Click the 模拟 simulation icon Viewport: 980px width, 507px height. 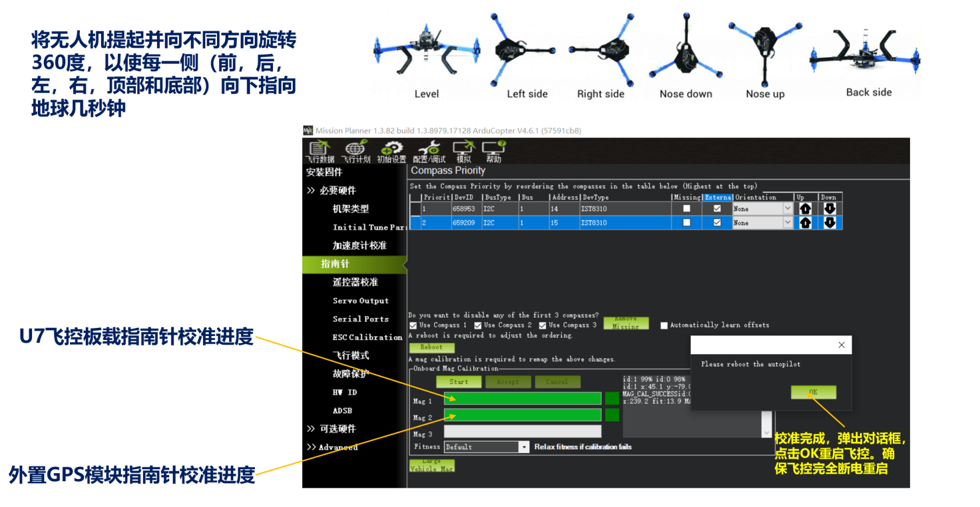(464, 151)
